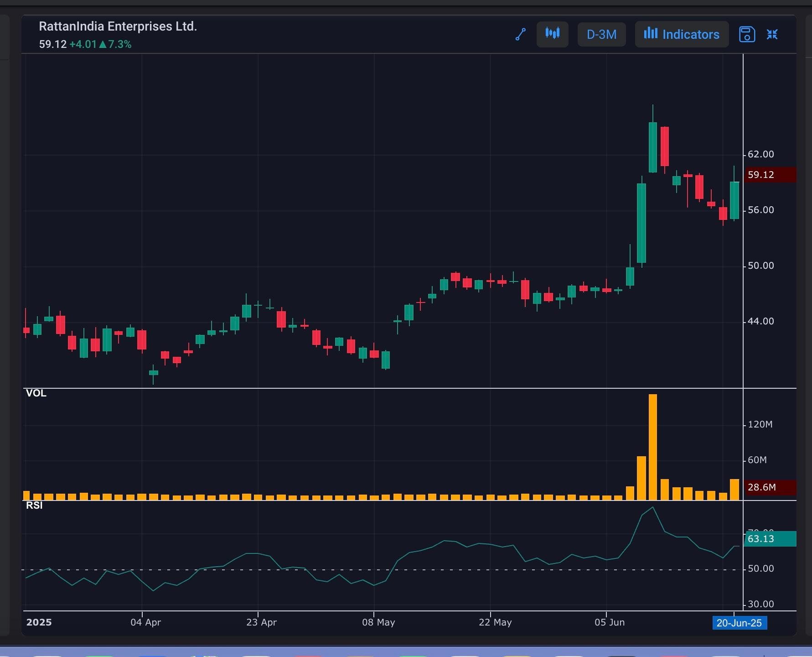
Task: Click the latest green candlestick on 20 June
Action: (x=734, y=200)
